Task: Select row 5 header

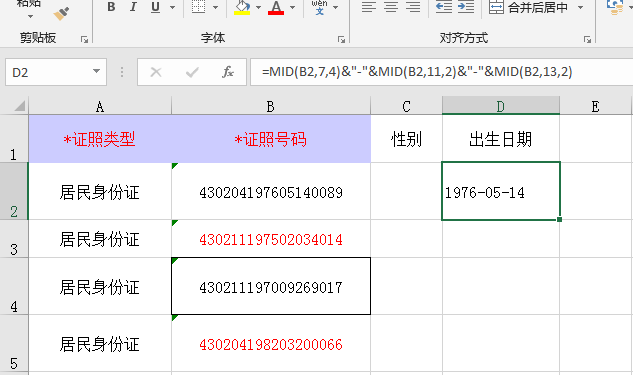Action: (14, 344)
